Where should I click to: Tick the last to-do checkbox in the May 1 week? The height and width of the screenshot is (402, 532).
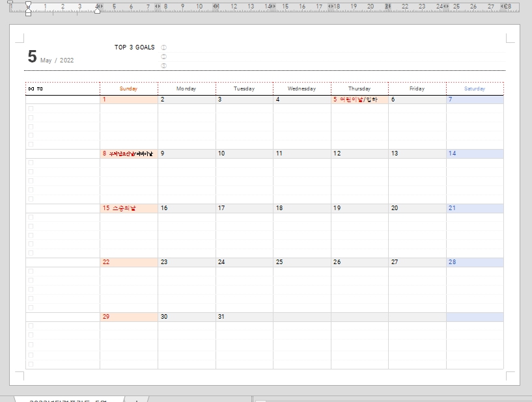31,144
